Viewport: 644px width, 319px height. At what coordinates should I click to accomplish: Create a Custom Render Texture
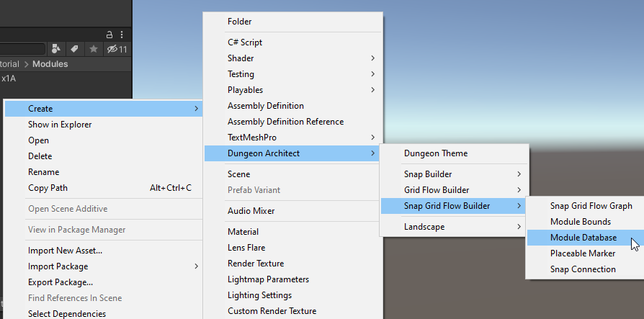click(x=293, y=311)
